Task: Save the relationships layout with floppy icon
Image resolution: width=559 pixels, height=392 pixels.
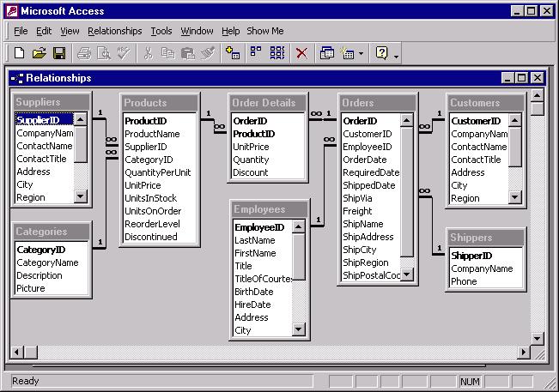Action: pyautogui.click(x=59, y=53)
